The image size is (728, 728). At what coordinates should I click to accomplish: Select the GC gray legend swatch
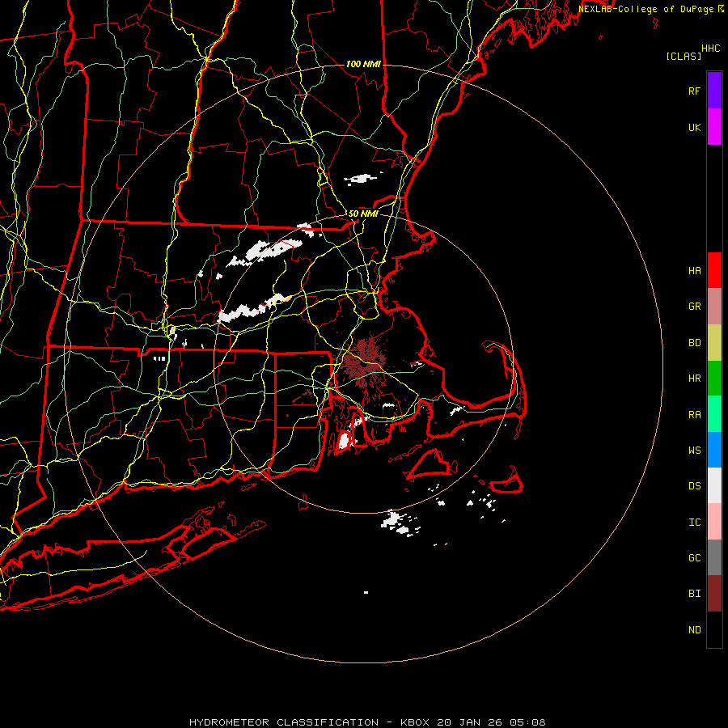coord(714,557)
